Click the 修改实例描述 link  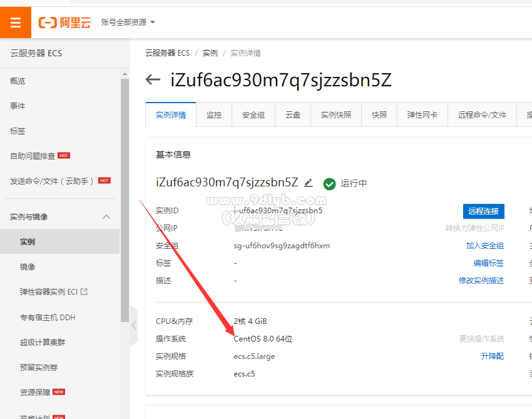(481, 281)
